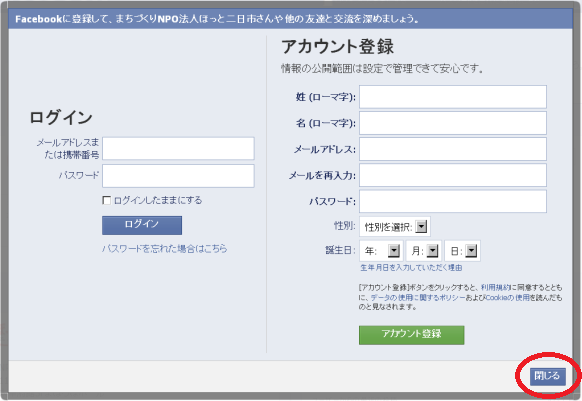
Task: Open the 性別を選択 dropdown
Action: point(395,226)
